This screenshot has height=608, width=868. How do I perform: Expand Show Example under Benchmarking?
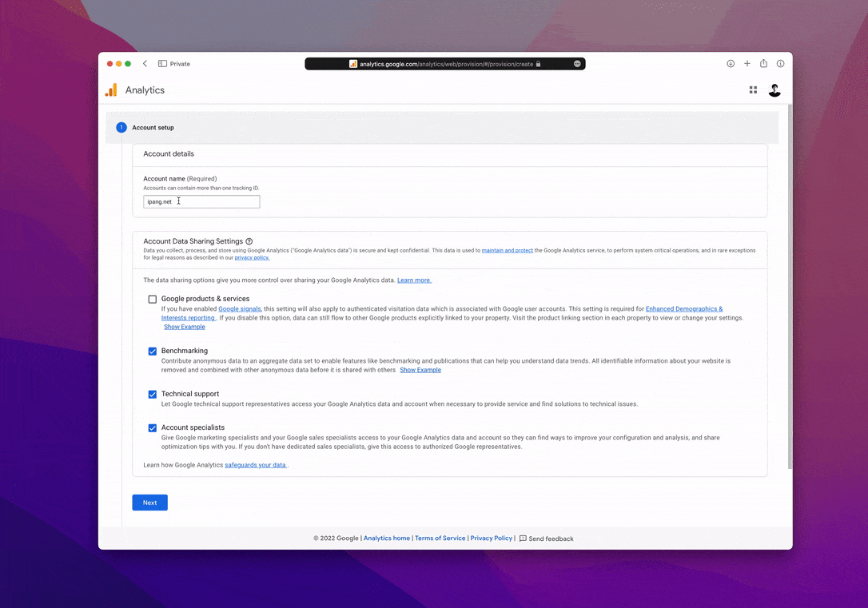click(420, 370)
